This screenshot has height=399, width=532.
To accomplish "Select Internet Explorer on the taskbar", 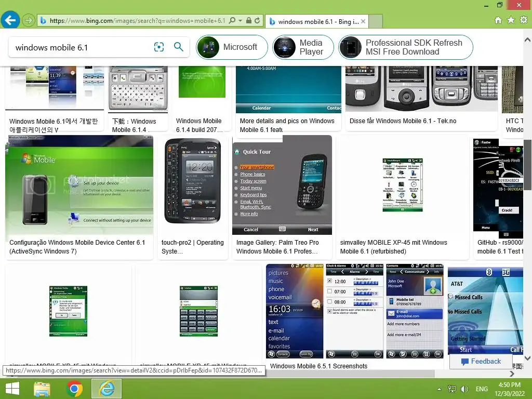I will [107, 389].
